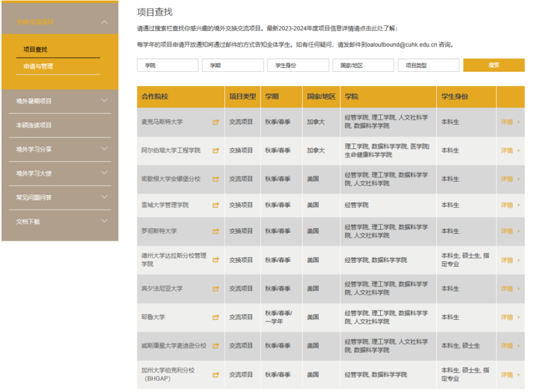Click the 雪城大学管理学院 school name
Screen dimensions: 539x392
[x=165, y=205]
